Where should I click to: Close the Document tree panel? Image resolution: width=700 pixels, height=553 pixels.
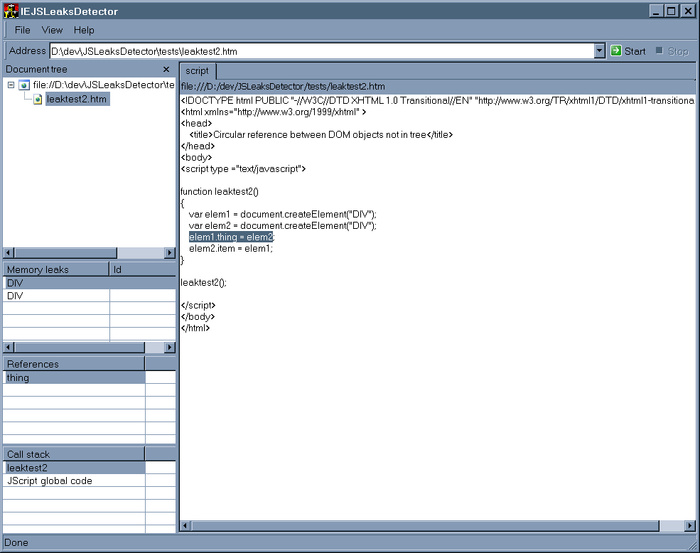(166, 69)
